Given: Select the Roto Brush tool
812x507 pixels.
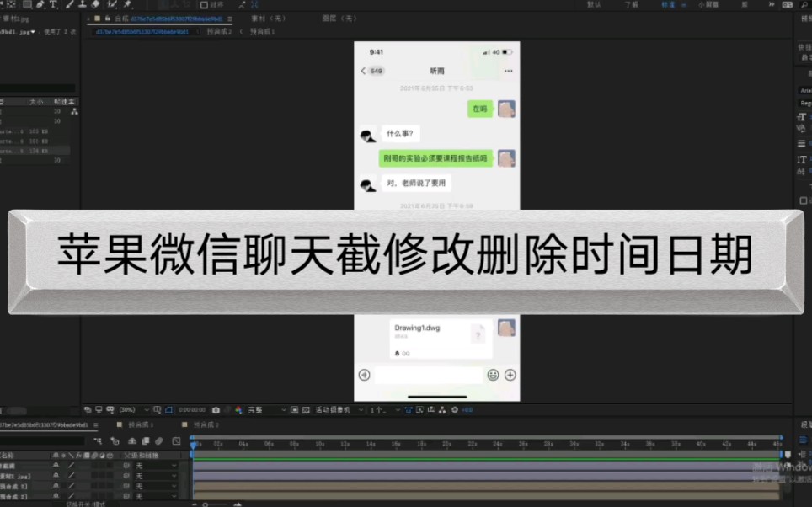Looking at the screenshot, I should [110, 5].
